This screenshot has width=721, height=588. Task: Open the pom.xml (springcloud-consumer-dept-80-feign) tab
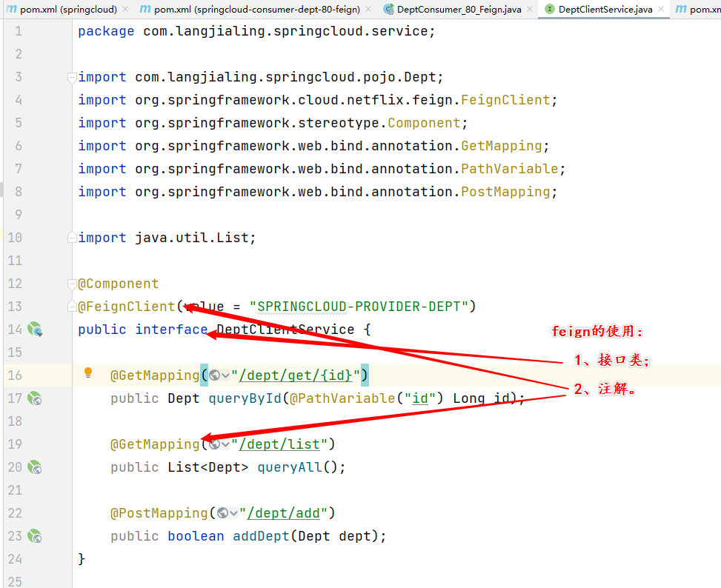pyautogui.click(x=257, y=9)
